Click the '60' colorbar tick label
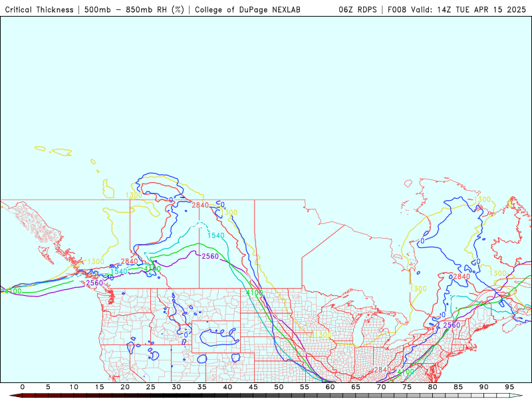Image resolution: width=532 pixels, height=399 pixels. coord(330,387)
